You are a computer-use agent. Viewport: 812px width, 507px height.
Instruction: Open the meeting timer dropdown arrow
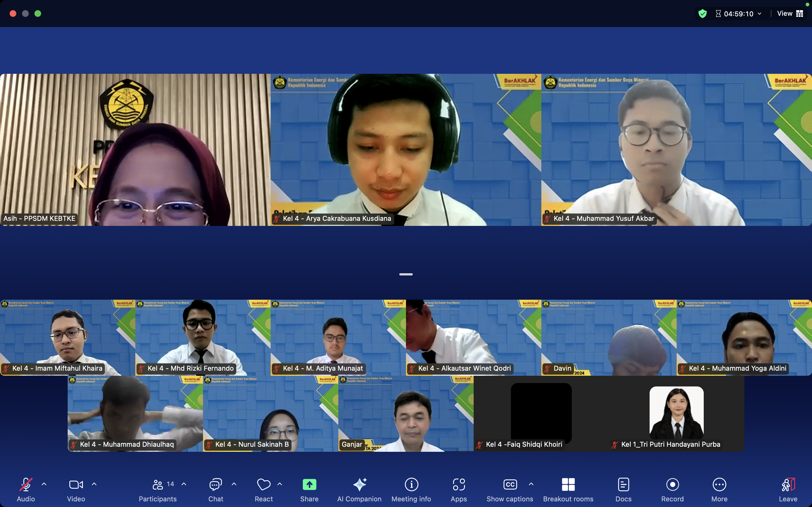pos(760,14)
